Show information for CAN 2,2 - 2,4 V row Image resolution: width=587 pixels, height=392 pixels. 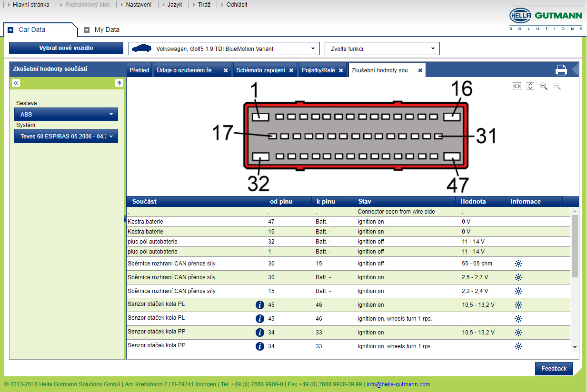click(518, 291)
